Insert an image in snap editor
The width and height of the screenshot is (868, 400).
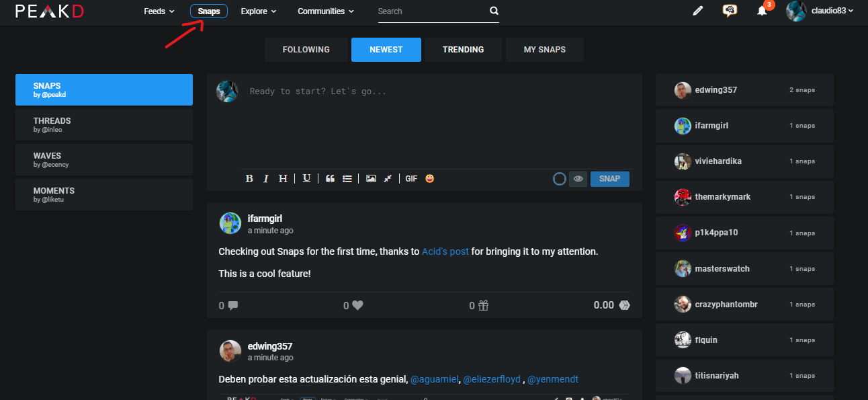(x=371, y=179)
